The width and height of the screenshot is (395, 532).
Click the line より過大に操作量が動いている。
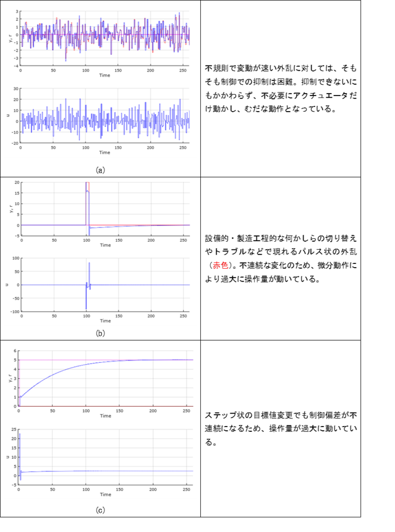pos(263,279)
